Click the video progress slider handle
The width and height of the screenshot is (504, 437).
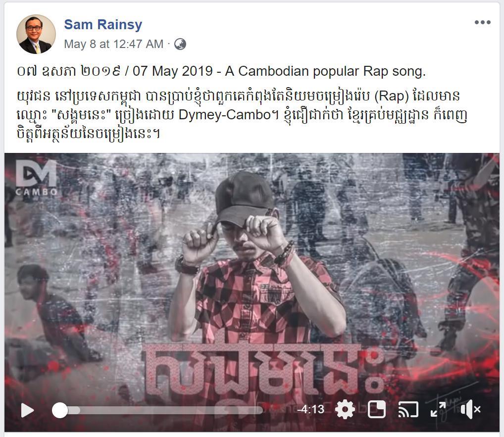coord(60,410)
